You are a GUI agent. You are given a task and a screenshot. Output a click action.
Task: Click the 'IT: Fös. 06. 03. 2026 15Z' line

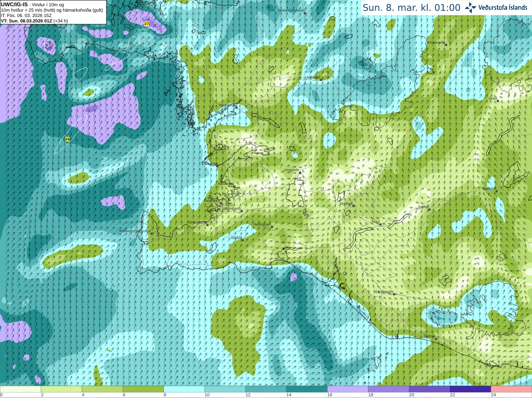[x=26, y=15]
